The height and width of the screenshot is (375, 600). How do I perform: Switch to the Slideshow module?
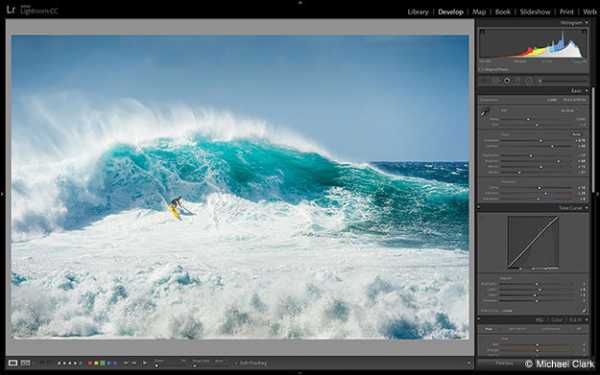tap(535, 12)
